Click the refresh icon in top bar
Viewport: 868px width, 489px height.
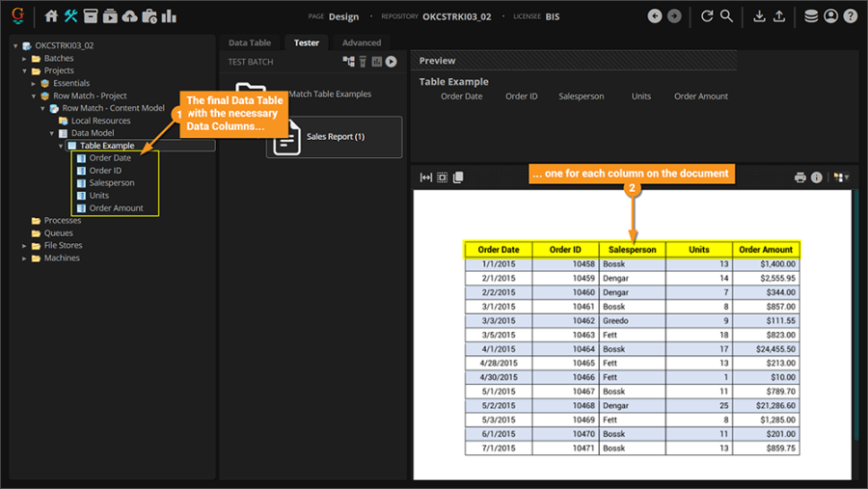click(x=707, y=16)
